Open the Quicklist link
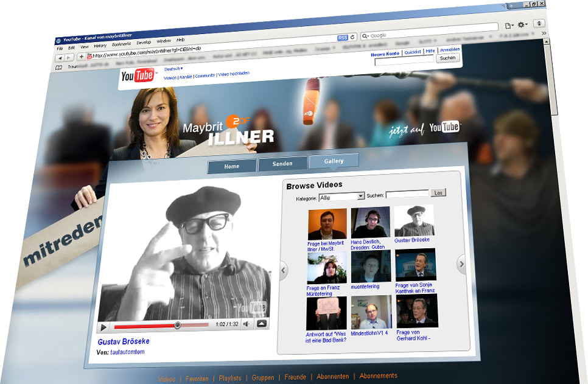The width and height of the screenshot is (588, 384). point(413,52)
